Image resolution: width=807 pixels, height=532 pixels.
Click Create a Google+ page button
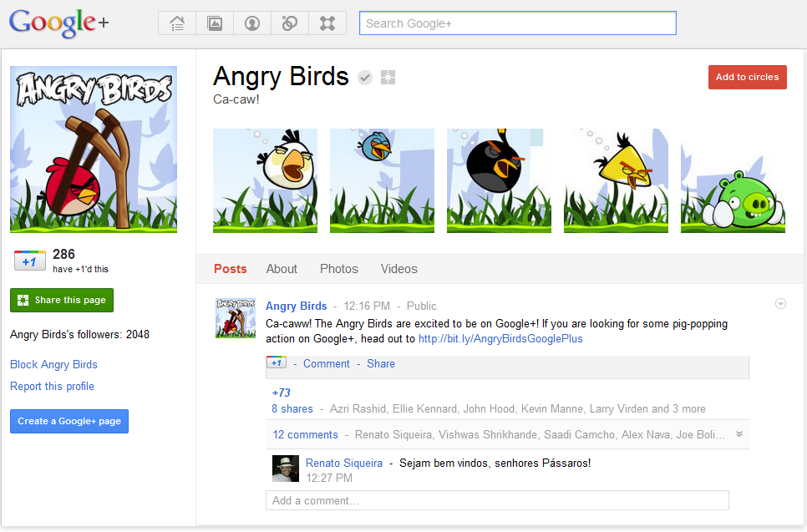click(69, 421)
